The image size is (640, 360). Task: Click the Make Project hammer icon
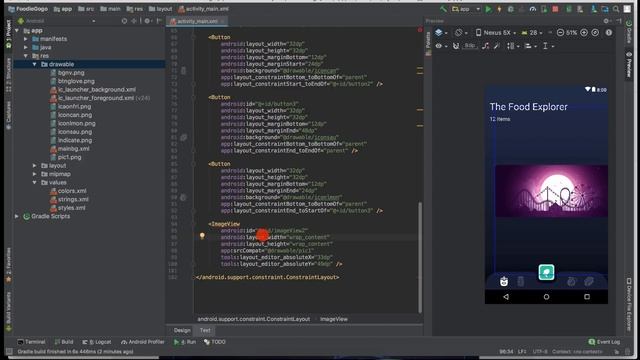443,9
